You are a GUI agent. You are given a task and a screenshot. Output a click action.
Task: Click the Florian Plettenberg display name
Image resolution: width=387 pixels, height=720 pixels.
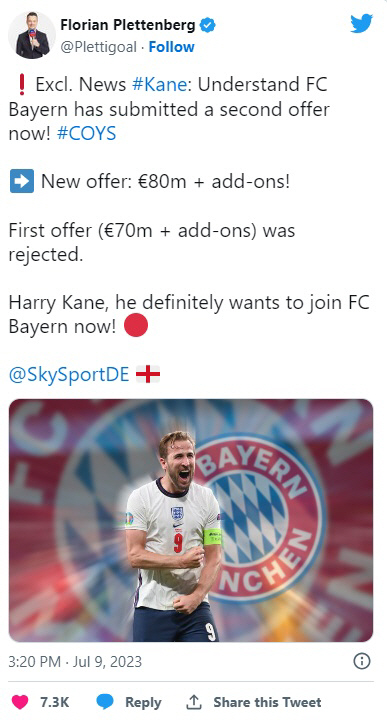(128, 24)
